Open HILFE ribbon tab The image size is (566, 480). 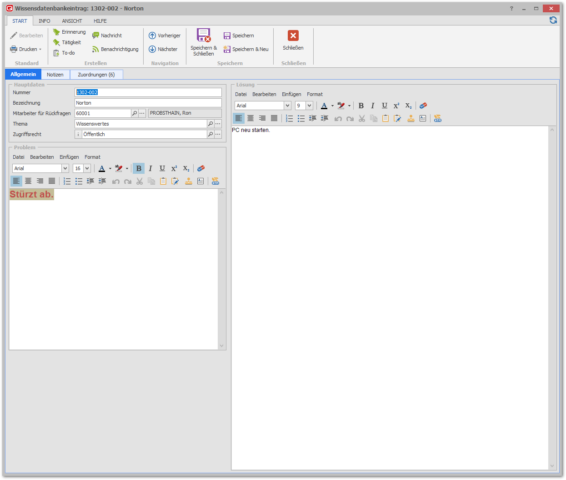coord(100,21)
